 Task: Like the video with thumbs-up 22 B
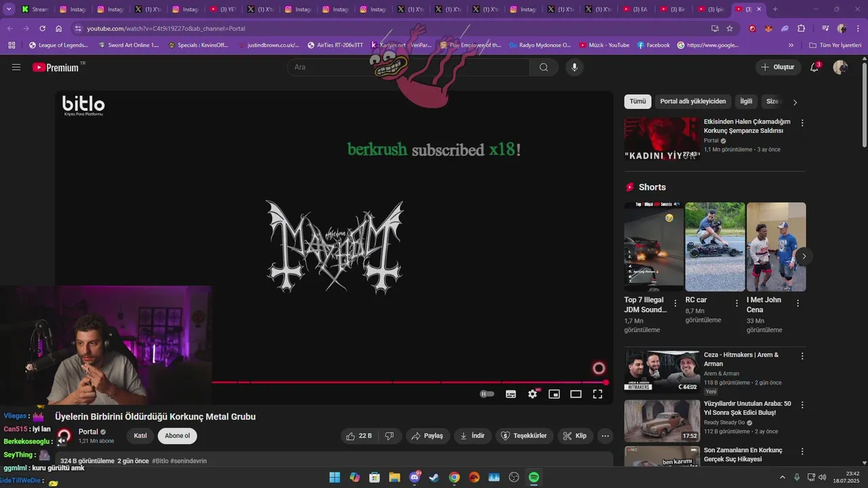coord(359,436)
